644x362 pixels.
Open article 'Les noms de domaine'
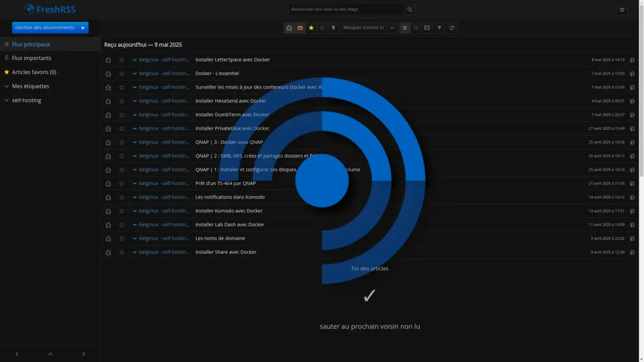click(220, 238)
